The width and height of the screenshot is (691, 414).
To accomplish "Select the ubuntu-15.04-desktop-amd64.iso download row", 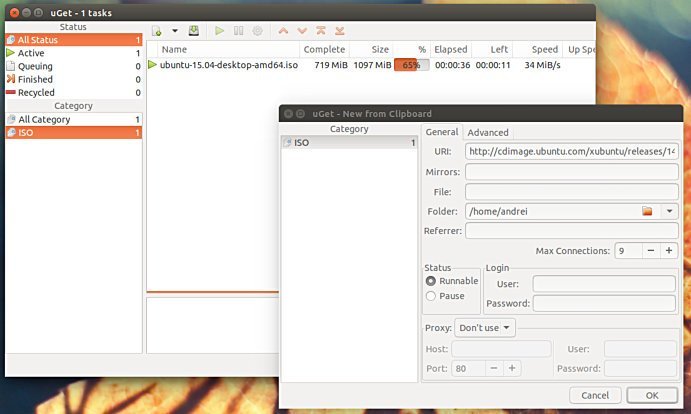I will coord(371,65).
